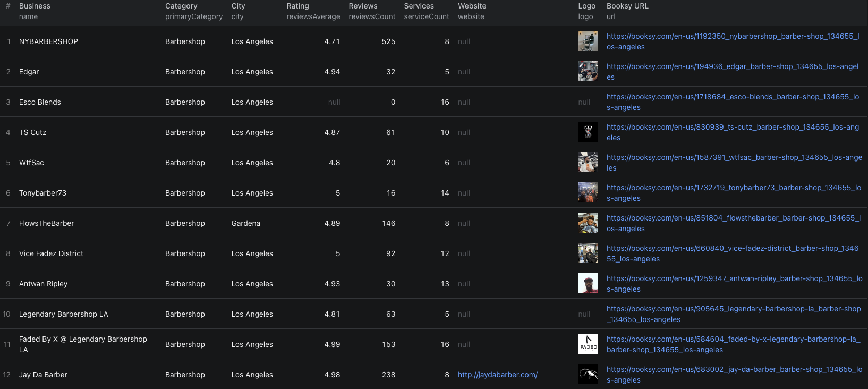The width and height of the screenshot is (868, 389).
Task: Click the Category column header
Action: tap(194, 11)
